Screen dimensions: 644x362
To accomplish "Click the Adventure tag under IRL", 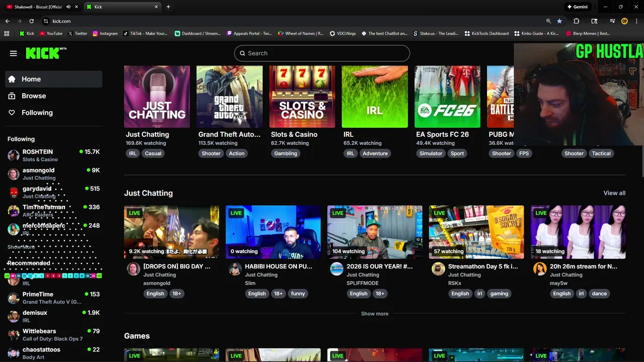I will click(x=375, y=153).
